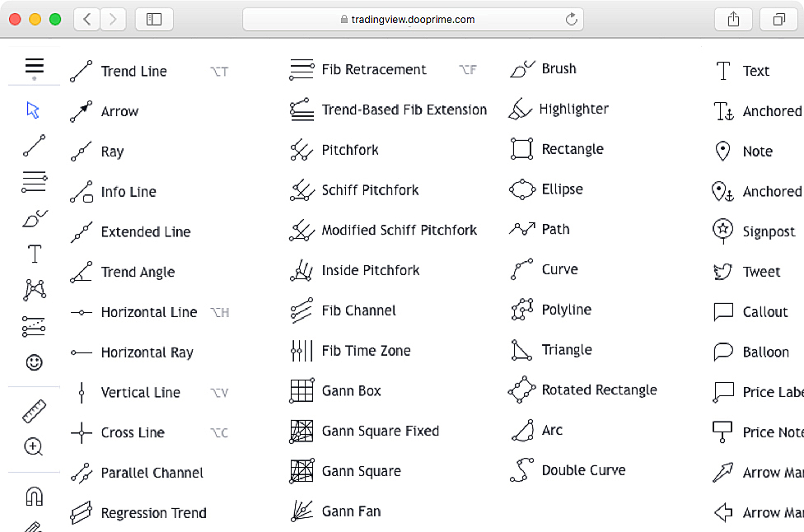Select the Highlighter tool

[573, 109]
